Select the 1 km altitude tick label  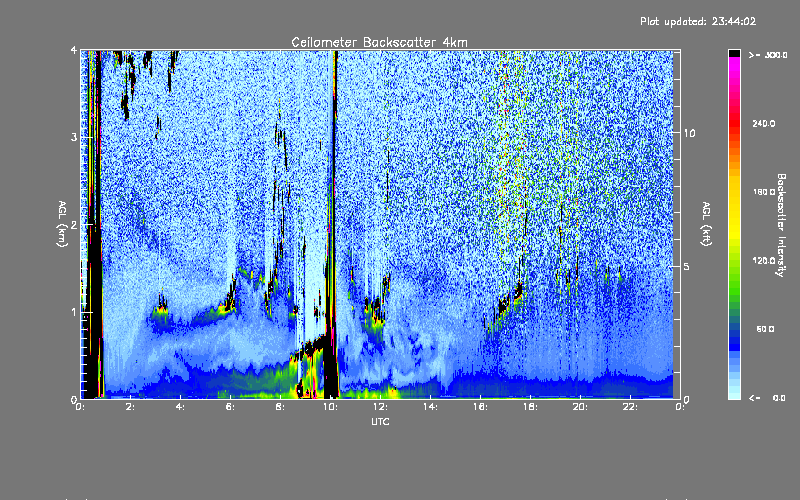[74, 312]
